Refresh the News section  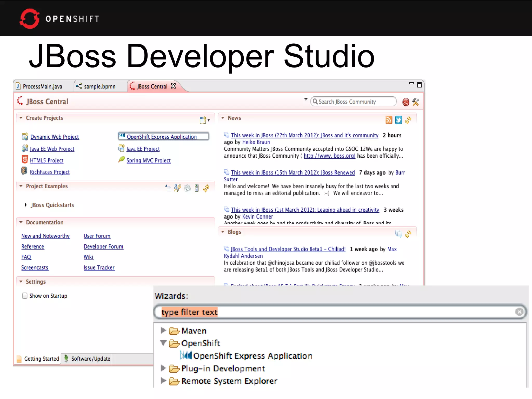[408, 120]
